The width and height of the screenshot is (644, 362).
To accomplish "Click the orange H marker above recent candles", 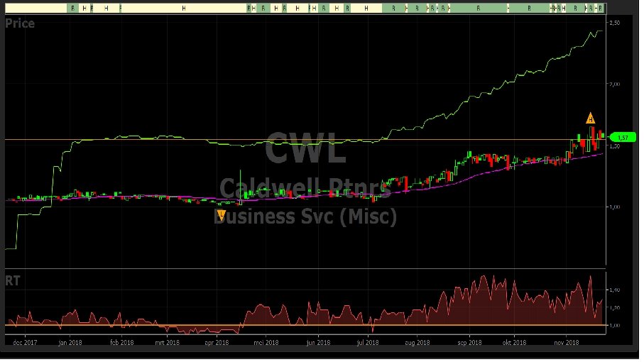I will [590, 119].
